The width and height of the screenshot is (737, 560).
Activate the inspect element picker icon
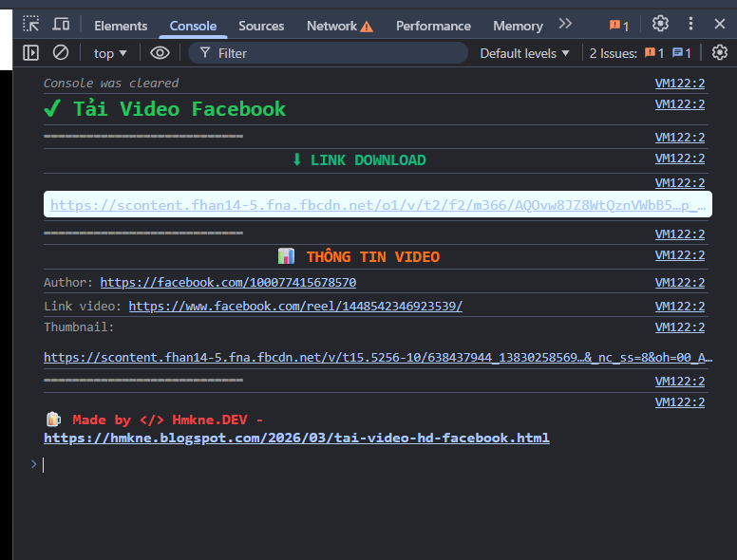click(31, 24)
